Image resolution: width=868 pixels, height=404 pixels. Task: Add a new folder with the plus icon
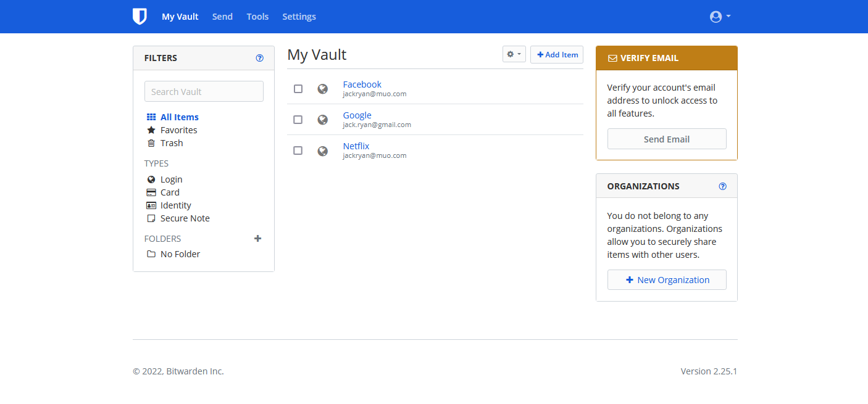pos(258,238)
